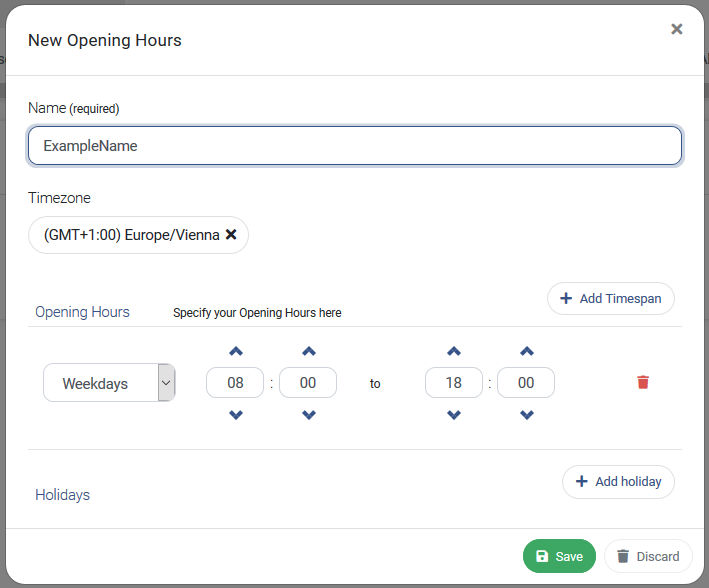The height and width of the screenshot is (588, 709).
Task: Decrease the end minutes value
Action: pos(526,414)
